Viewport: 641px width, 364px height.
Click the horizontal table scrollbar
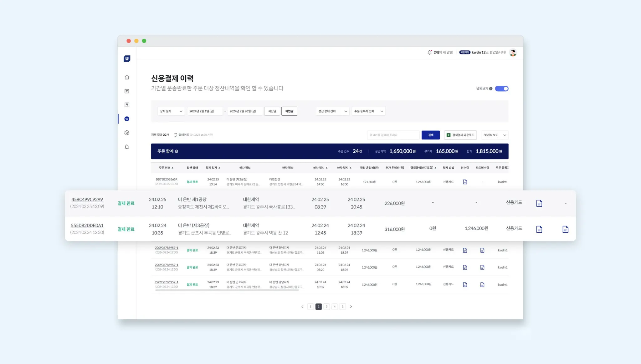(227, 290)
